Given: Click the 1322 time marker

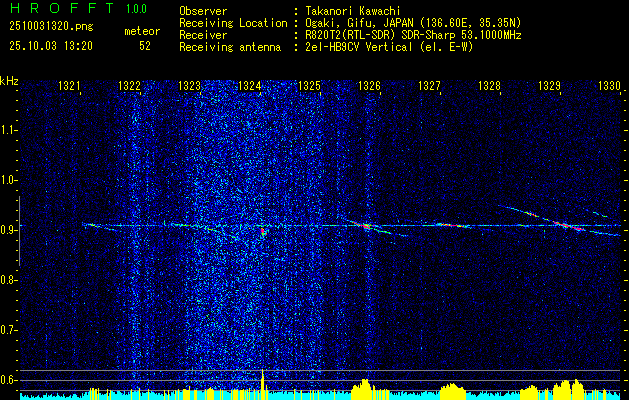Looking at the screenshot, I should [x=129, y=85].
